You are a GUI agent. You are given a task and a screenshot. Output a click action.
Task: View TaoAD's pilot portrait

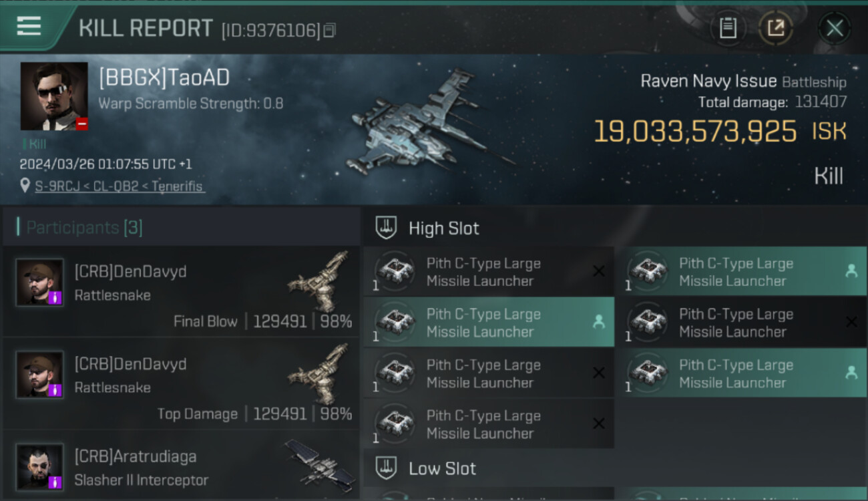pos(54,96)
